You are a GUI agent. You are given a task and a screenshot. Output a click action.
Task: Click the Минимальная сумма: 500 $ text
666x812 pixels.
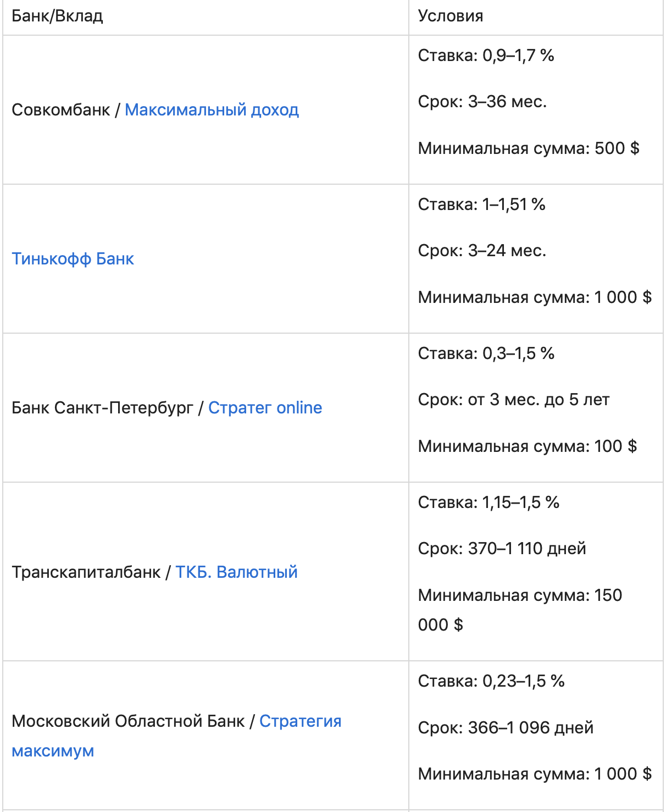(x=528, y=148)
